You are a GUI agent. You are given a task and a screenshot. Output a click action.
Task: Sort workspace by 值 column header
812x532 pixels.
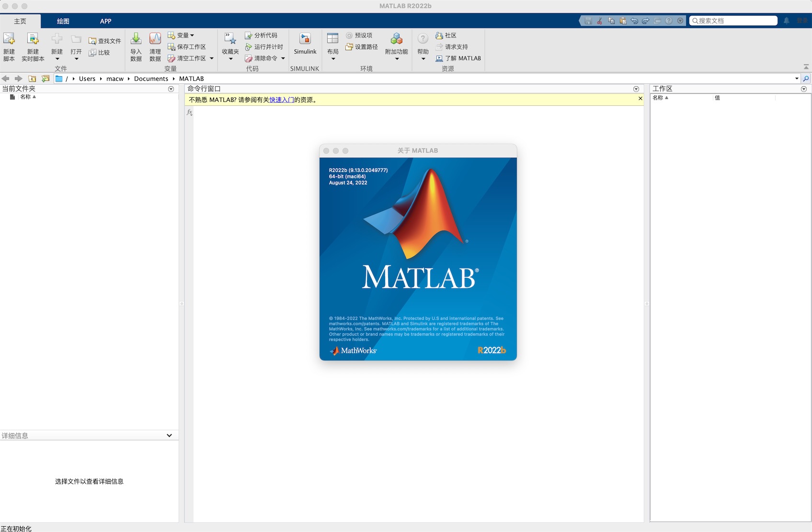tap(717, 98)
